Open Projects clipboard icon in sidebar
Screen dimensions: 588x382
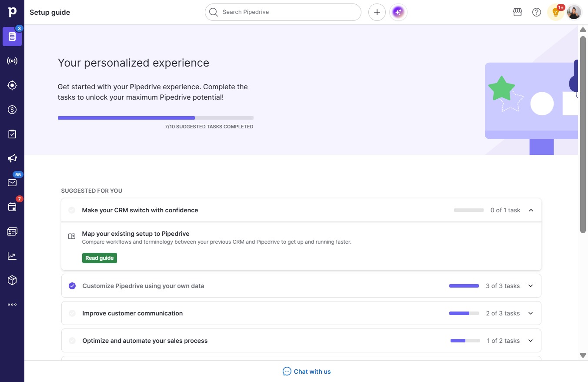(x=12, y=134)
